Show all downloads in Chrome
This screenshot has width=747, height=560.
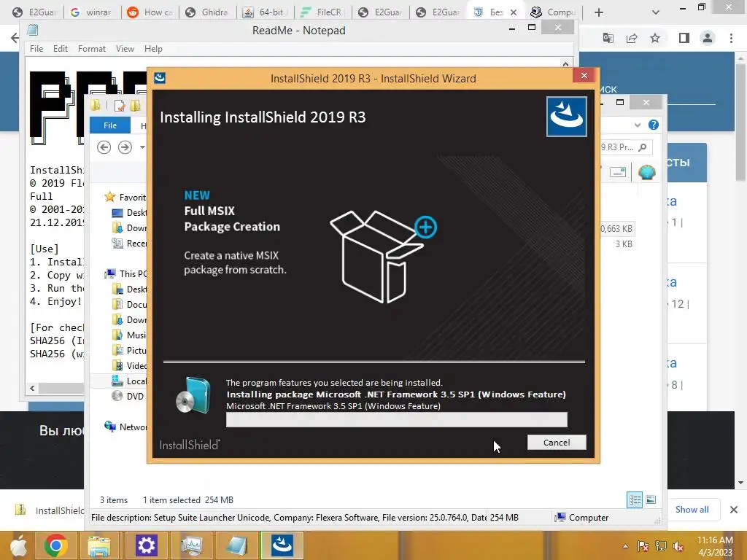point(692,510)
